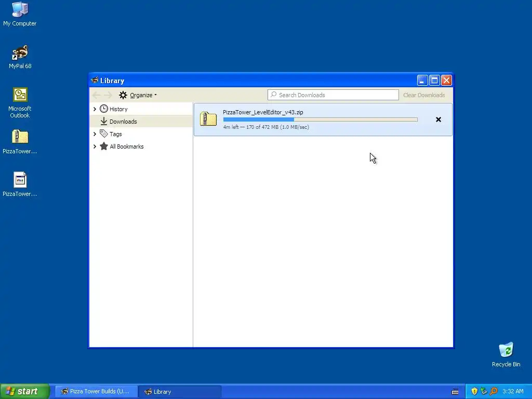532x399 pixels.
Task: Expand the All Bookmarks tree node
Action: [x=95, y=147]
